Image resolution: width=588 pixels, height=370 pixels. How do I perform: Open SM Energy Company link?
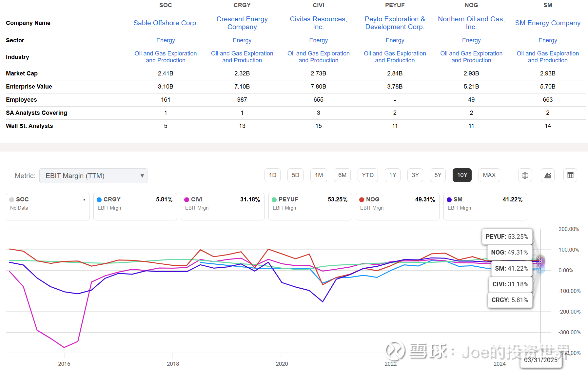pos(548,23)
